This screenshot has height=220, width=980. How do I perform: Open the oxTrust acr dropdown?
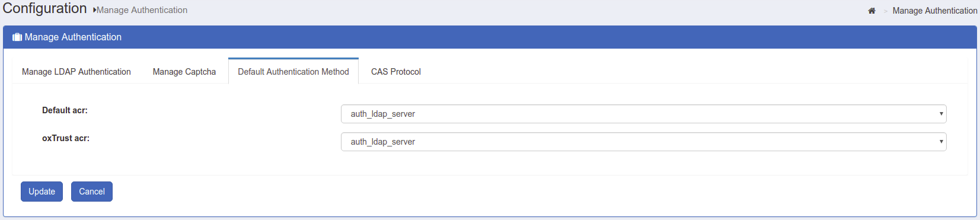(643, 142)
